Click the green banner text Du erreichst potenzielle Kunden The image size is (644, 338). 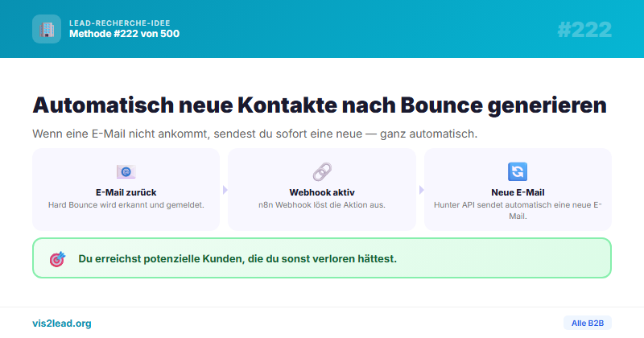237,259
